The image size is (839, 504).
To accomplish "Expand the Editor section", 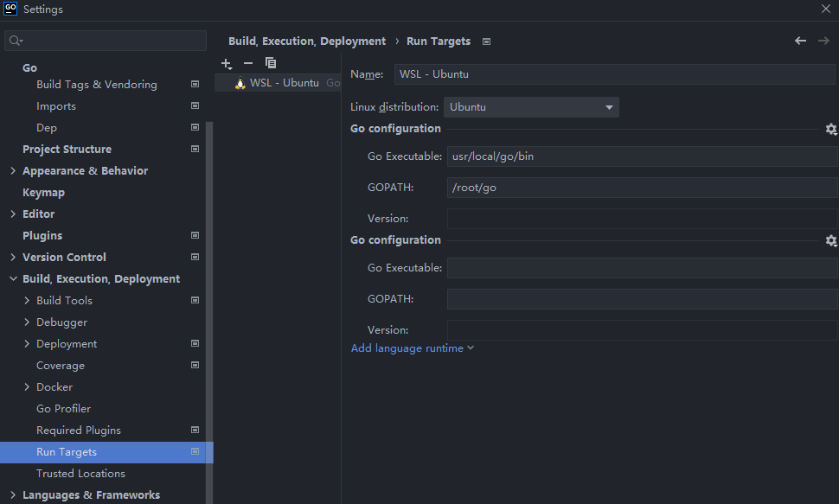I will [13, 214].
